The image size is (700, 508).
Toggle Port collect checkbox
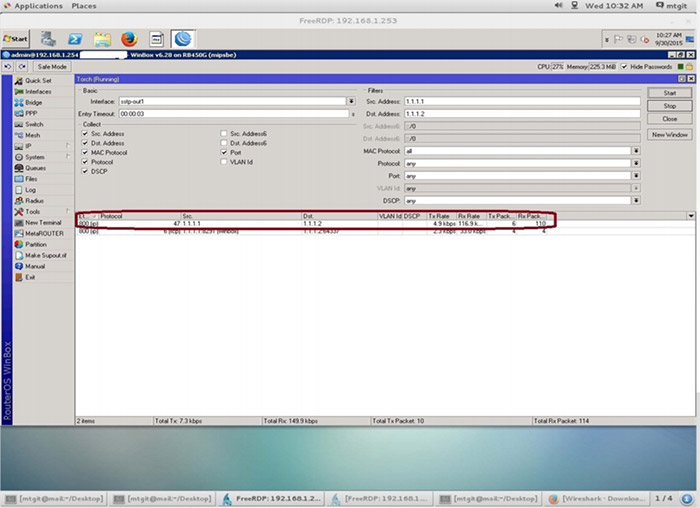pyautogui.click(x=224, y=152)
